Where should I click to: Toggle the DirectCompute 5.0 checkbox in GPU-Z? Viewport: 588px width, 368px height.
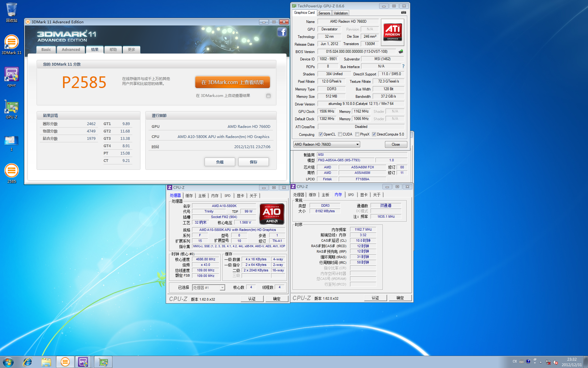pyautogui.click(x=374, y=134)
